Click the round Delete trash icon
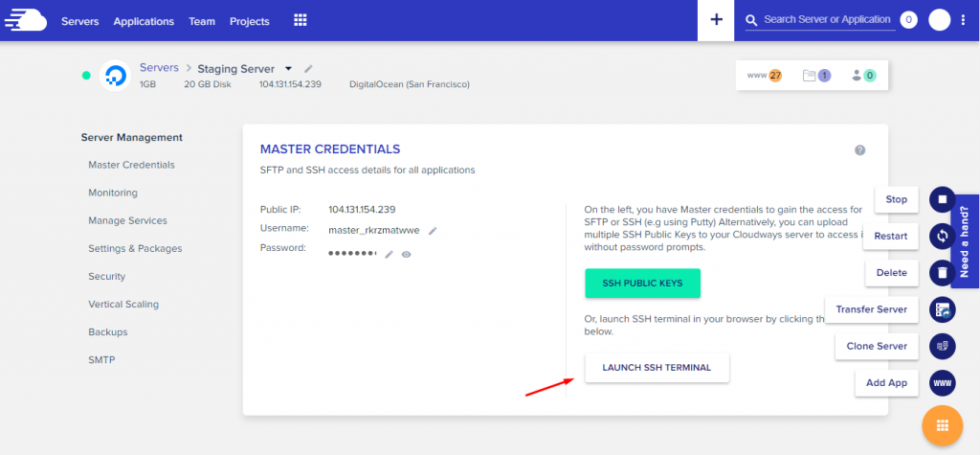Viewport: 980px width, 455px height. 943,273
